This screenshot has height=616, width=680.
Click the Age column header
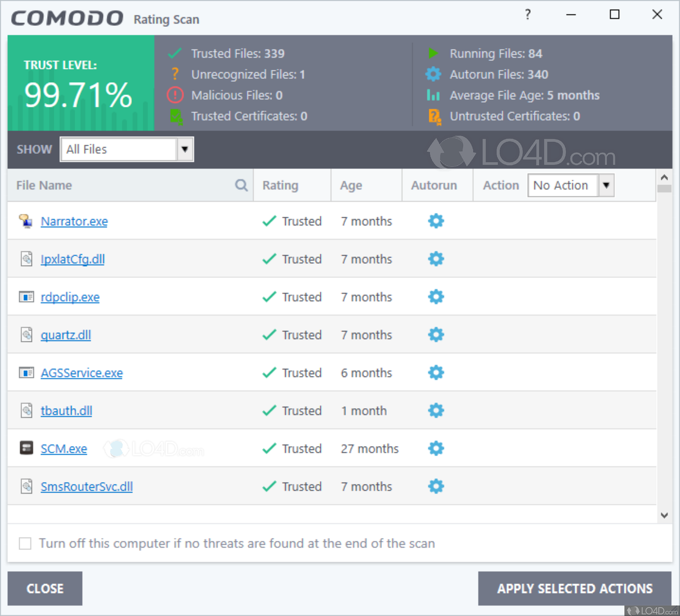click(x=351, y=185)
